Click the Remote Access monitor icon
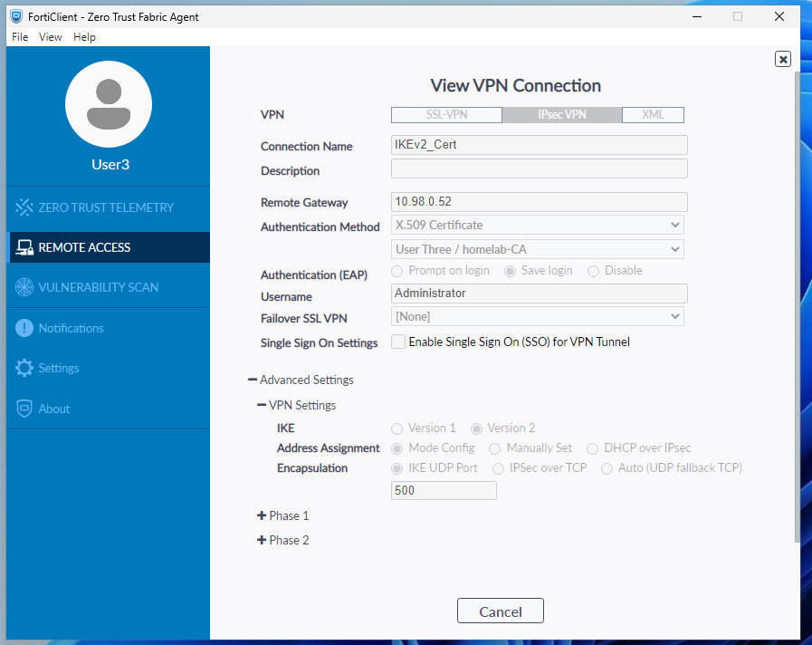The height and width of the screenshot is (645, 812). pyautogui.click(x=24, y=247)
